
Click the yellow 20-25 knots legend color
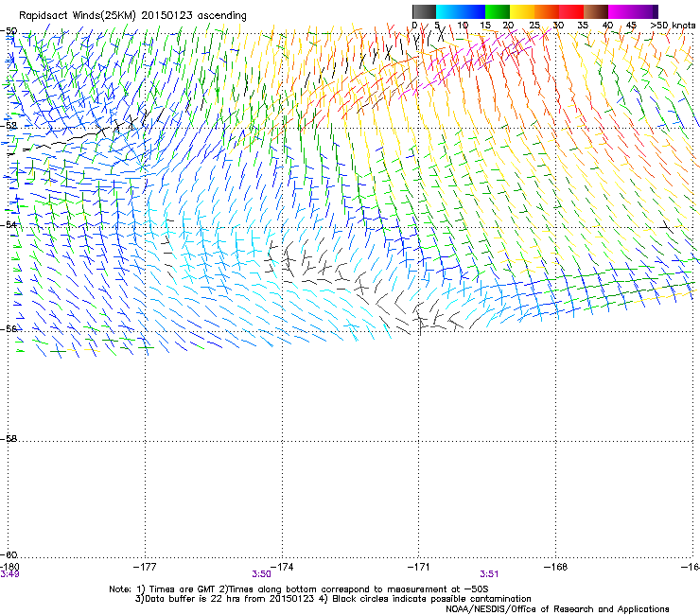click(x=522, y=11)
